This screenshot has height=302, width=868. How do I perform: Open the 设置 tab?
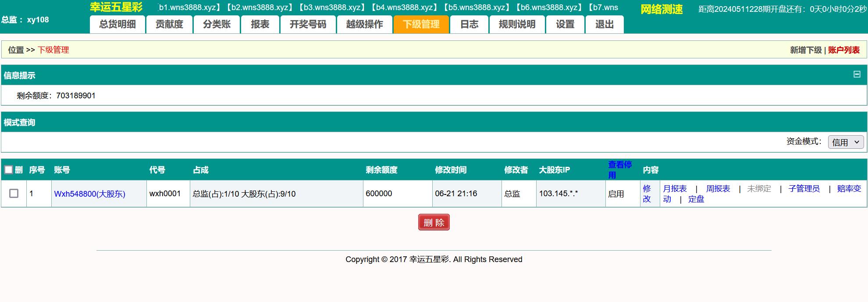565,25
